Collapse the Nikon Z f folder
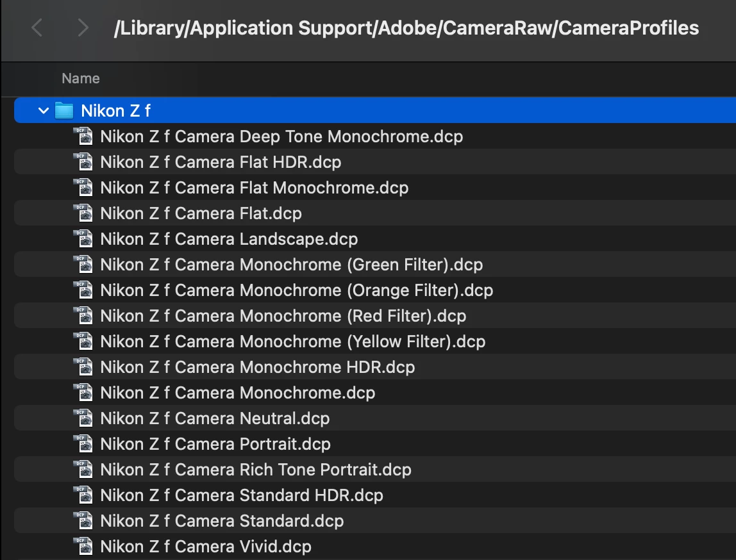736x560 pixels. pos(43,111)
